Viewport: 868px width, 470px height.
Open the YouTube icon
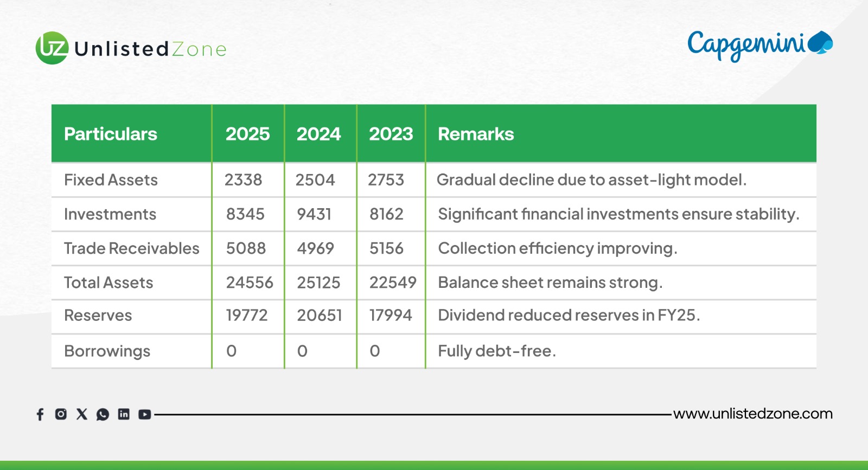144,415
